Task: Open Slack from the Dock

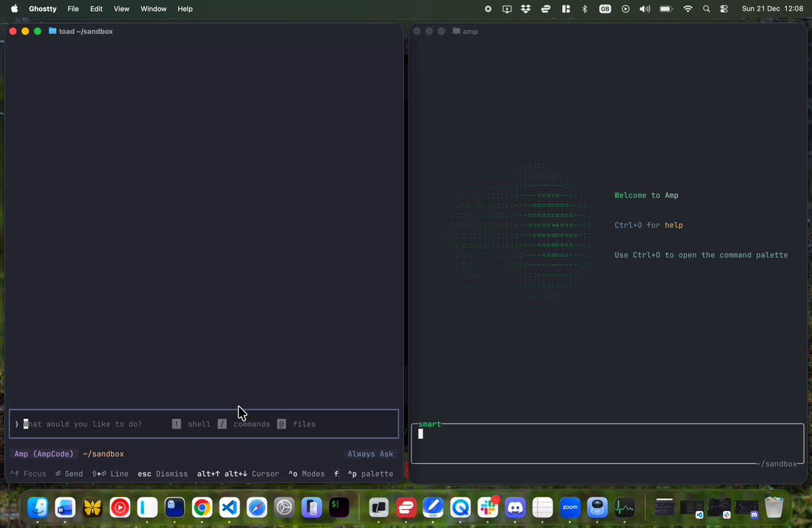Action: [x=488, y=507]
